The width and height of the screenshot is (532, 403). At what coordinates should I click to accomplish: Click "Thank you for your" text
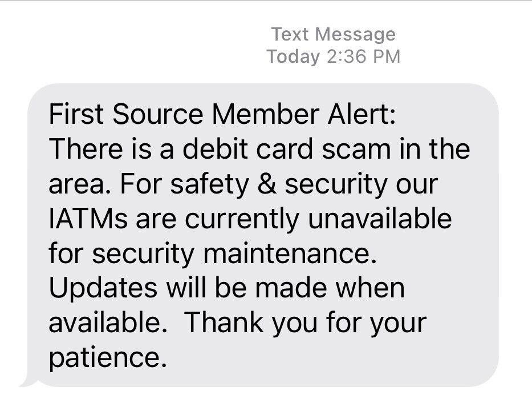305,324
